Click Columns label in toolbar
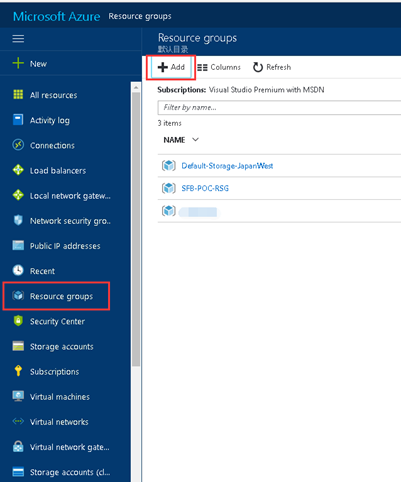The width and height of the screenshot is (401, 482). click(225, 67)
